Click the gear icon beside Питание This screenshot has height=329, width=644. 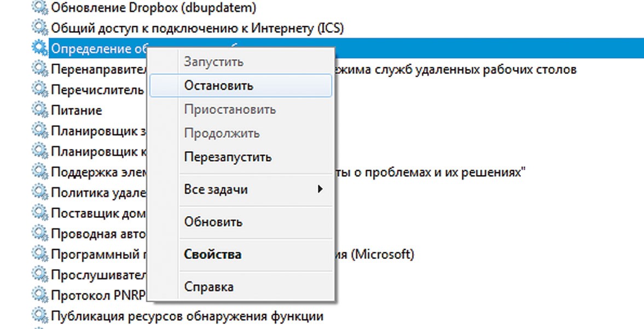point(39,110)
